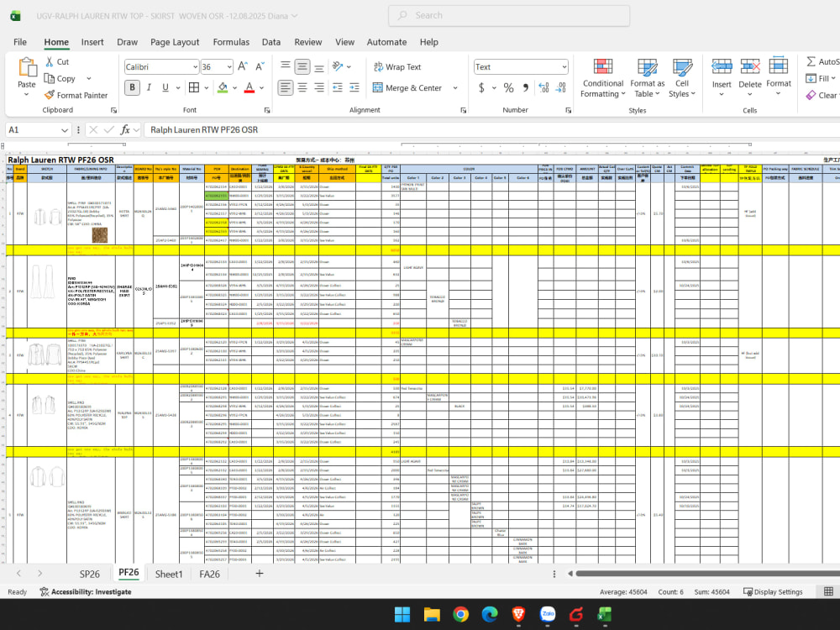Click the Decrease Indent icon
Screen dimensions: 840x630
coord(338,87)
